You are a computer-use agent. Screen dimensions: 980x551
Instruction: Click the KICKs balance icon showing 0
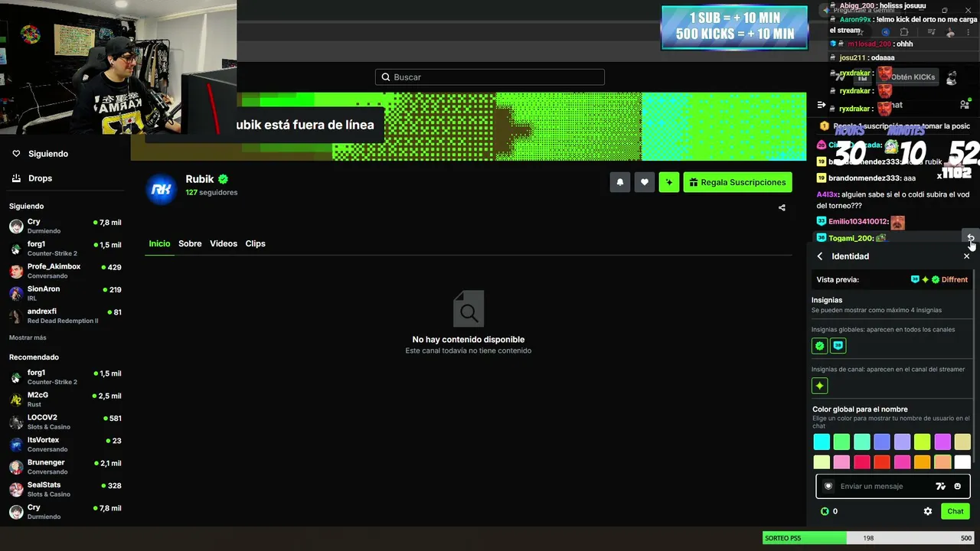point(825,511)
